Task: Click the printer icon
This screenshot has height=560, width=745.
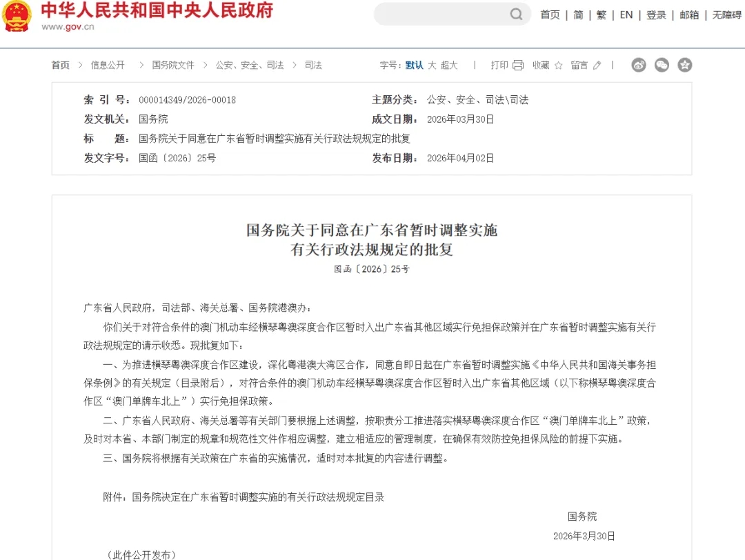Action: (518, 65)
